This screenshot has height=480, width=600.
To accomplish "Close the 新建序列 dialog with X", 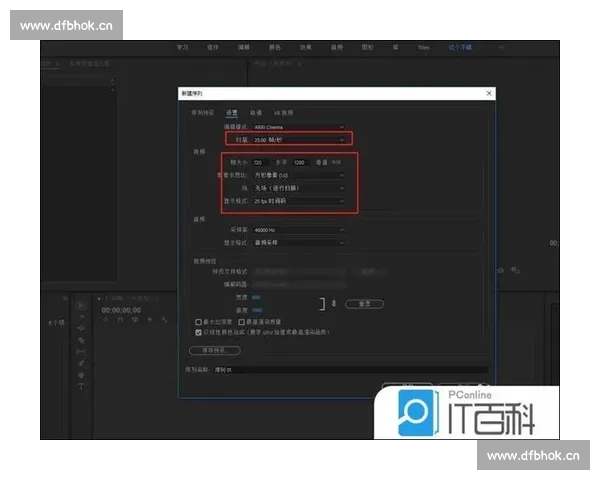I will click(x=488, y=92).
